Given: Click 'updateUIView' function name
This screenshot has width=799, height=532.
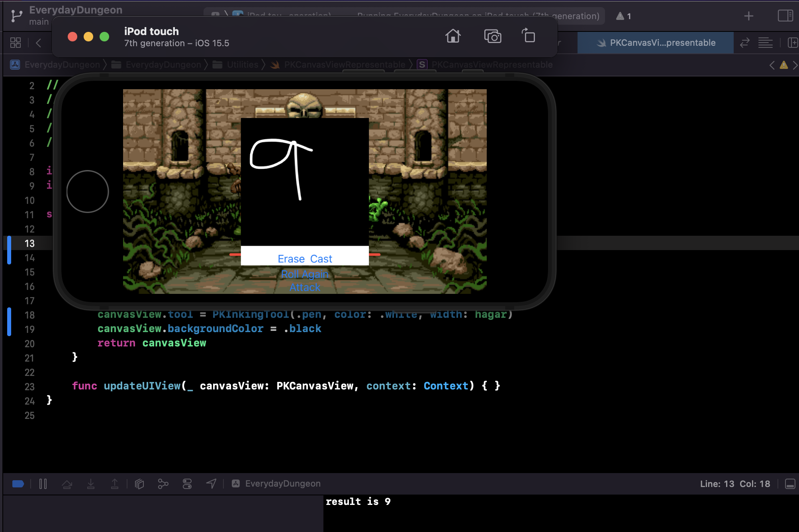Looking at the screenshot, I should coord(142,386).
